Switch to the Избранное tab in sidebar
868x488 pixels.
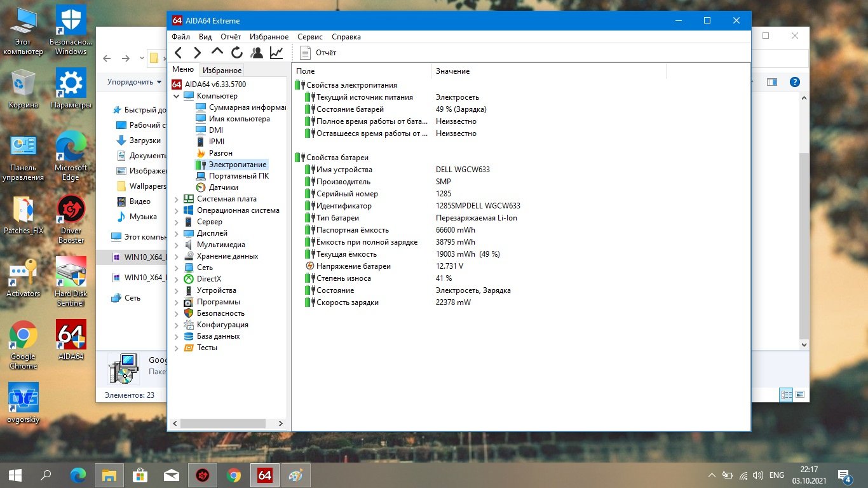tap(222, 71)
